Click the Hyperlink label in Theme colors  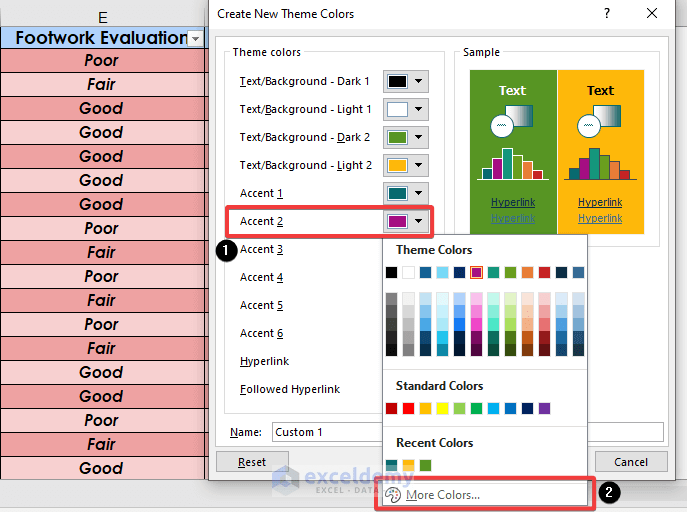pos(264,361)
